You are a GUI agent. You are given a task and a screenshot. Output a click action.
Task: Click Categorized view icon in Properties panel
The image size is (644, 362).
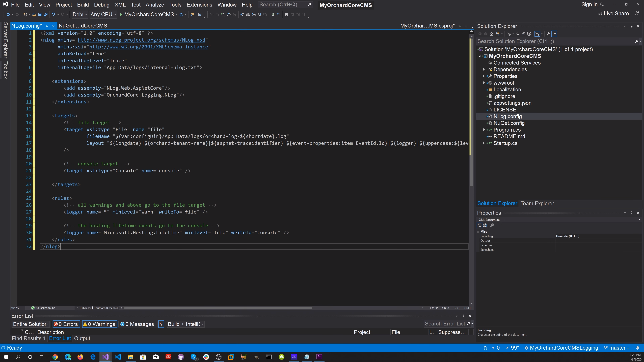point(479,225)
